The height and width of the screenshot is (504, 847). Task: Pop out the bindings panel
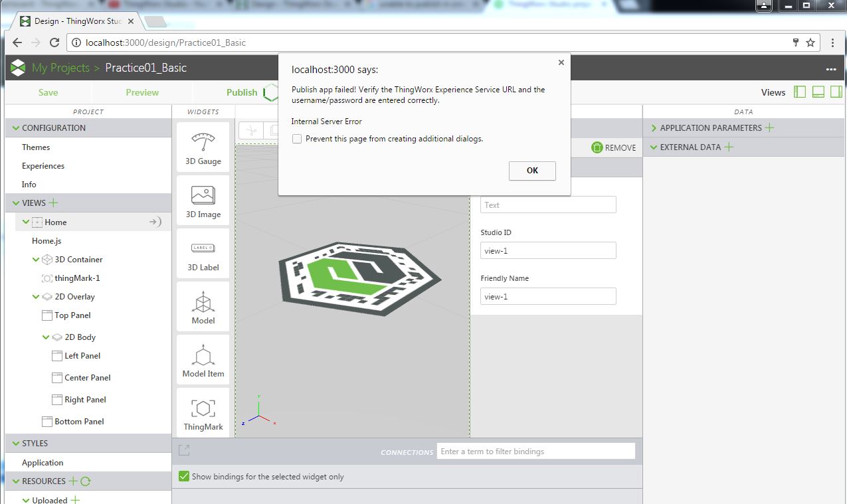[184, 450]
